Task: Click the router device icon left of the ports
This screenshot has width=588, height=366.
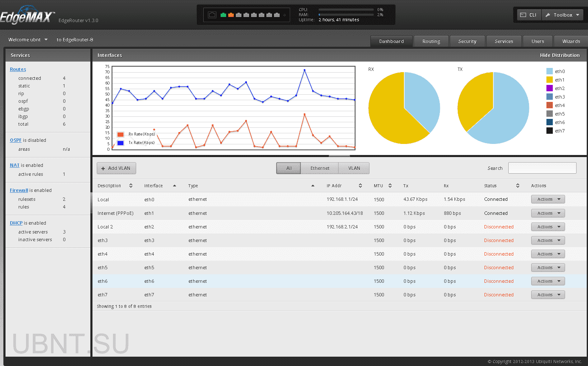Action: click(x=212, y=14)
